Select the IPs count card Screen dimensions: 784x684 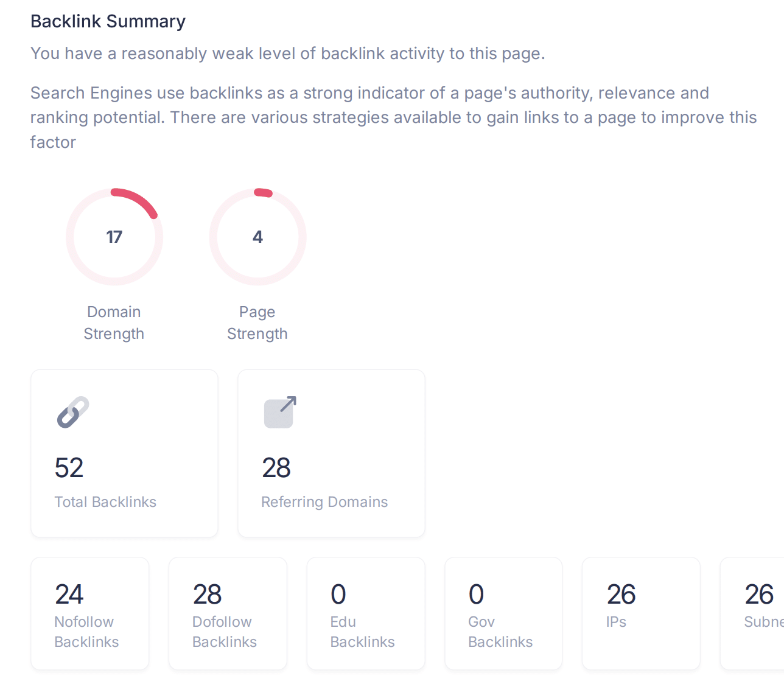641,613
